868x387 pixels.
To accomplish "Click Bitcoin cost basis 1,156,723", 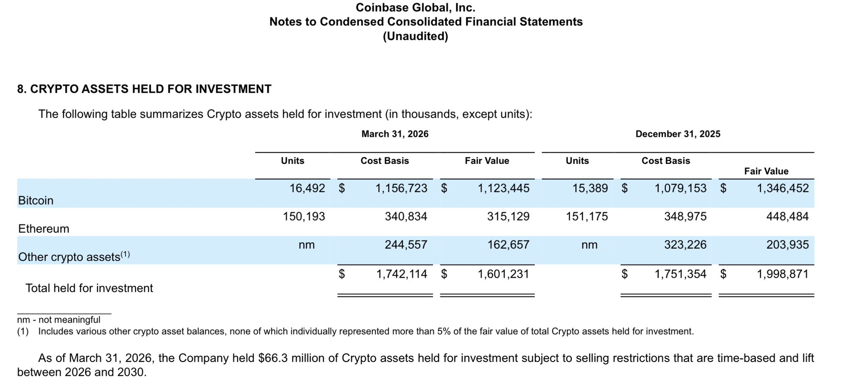I will pyautogui.click(x=401, y=188).
